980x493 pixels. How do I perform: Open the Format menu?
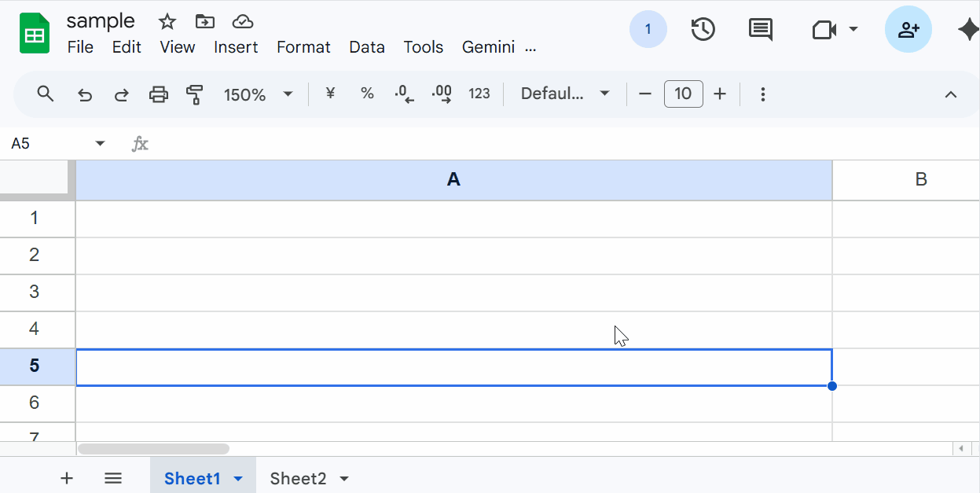[x=303, y=47]
